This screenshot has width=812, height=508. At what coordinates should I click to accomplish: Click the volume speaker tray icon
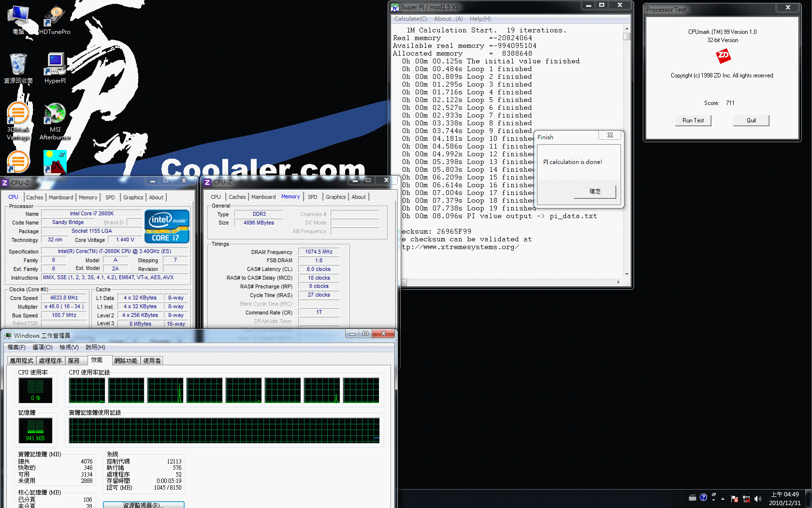click(x=757, y=499)
